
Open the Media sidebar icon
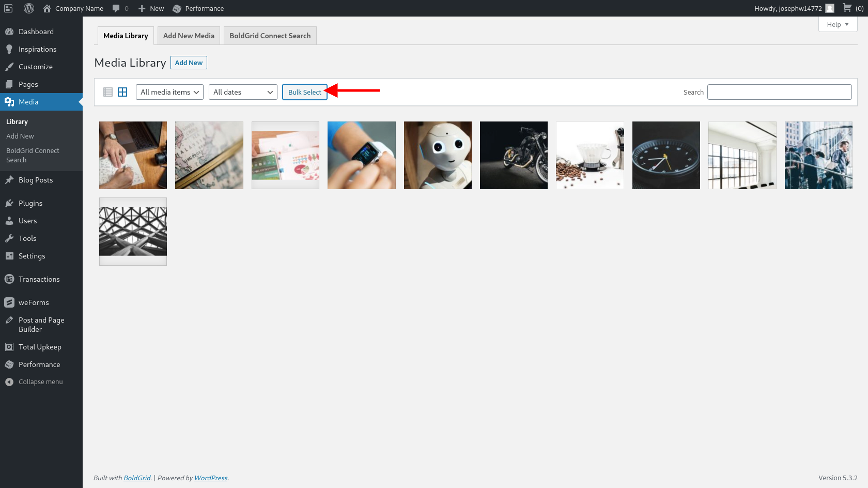click(x=9, y=101)
